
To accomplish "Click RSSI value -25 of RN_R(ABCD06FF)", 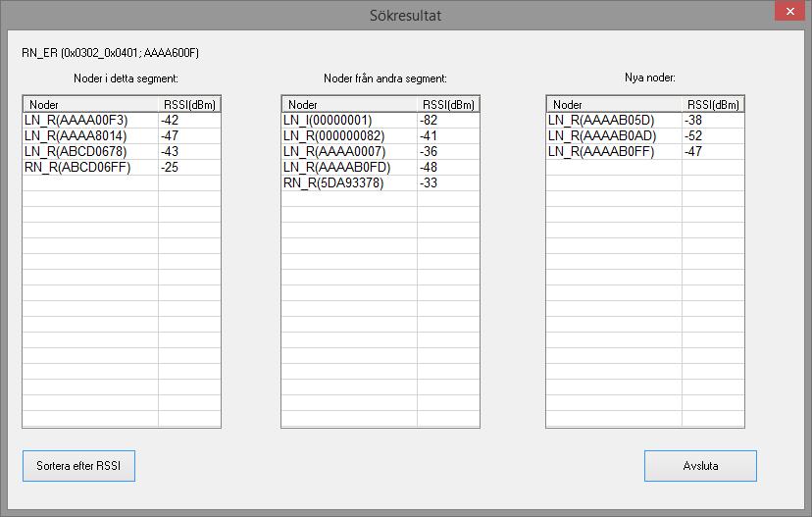I will 170,167.
